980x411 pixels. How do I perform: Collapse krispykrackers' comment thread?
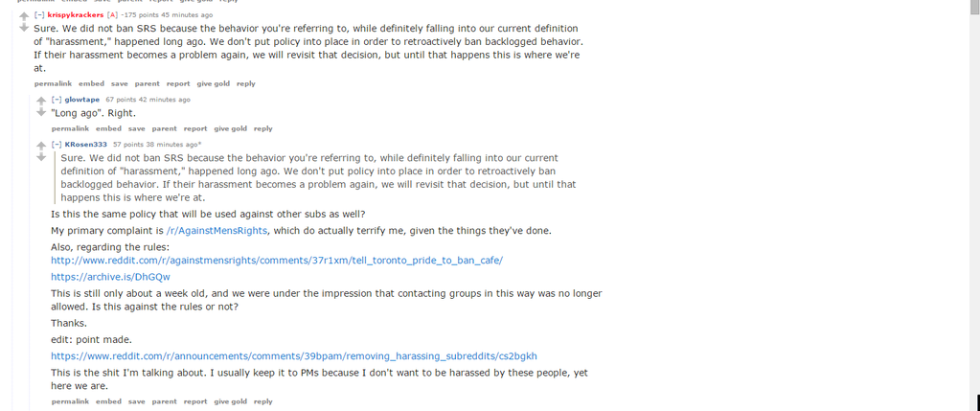click(x=39, y=15)
